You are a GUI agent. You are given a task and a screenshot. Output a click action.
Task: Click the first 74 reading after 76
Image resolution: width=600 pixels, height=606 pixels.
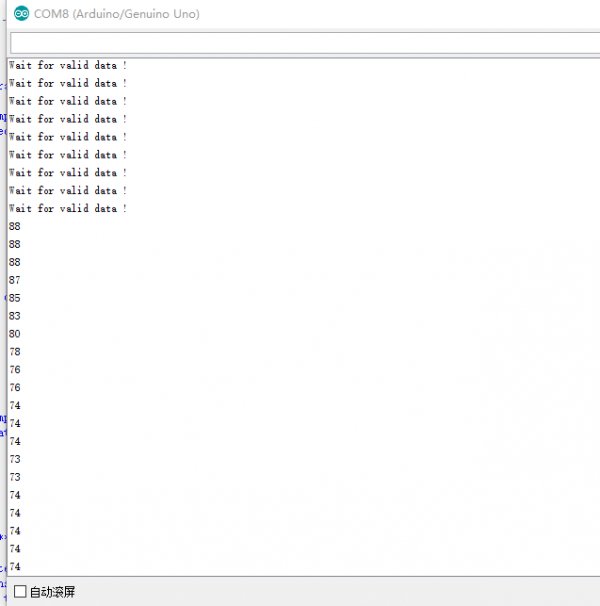click(x=14, y=406)
